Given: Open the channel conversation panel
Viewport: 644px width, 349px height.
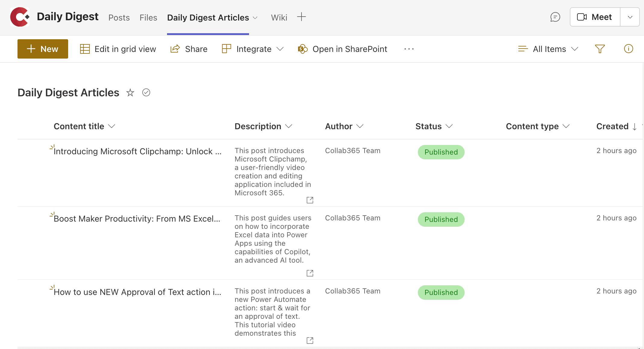Looking at the screenshot, I should (x=555, y=17).
